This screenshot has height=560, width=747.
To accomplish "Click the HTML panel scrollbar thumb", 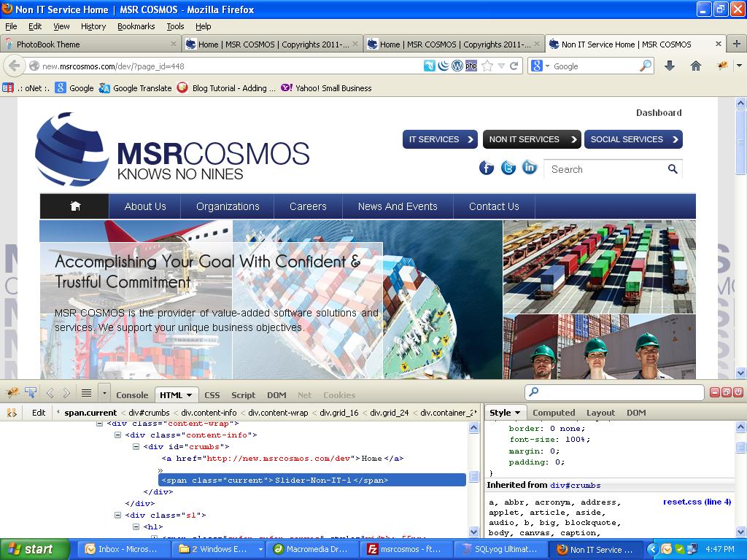I will [x=473, y=476].
